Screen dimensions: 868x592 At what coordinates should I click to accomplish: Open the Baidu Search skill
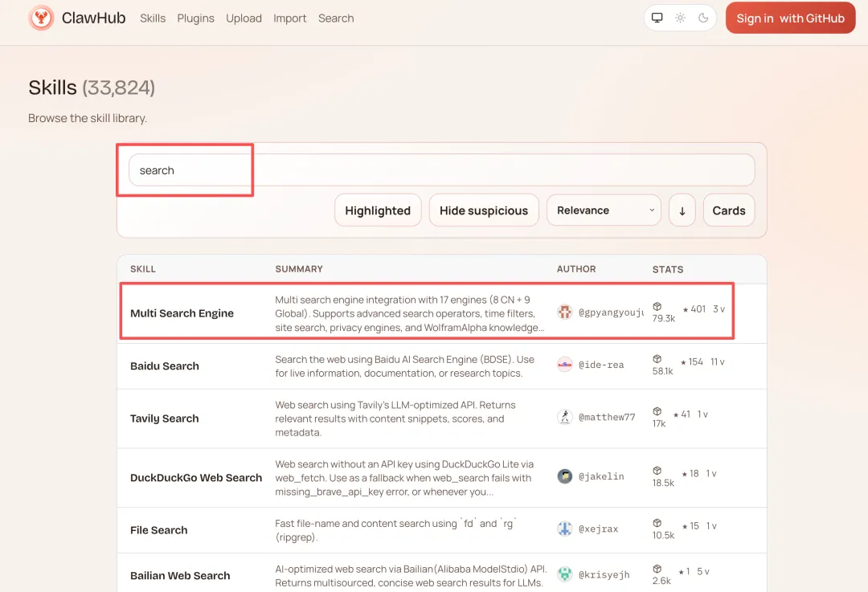click(x=165, y=365)
